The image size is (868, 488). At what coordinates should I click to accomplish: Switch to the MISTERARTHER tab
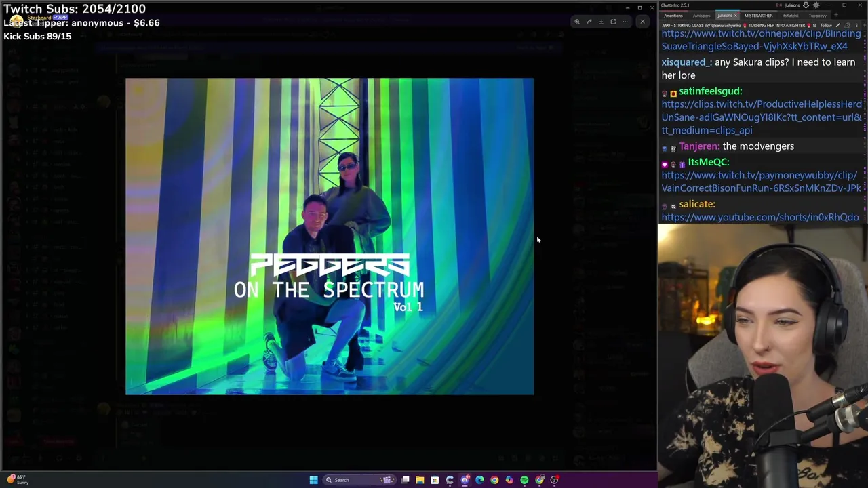758,16
